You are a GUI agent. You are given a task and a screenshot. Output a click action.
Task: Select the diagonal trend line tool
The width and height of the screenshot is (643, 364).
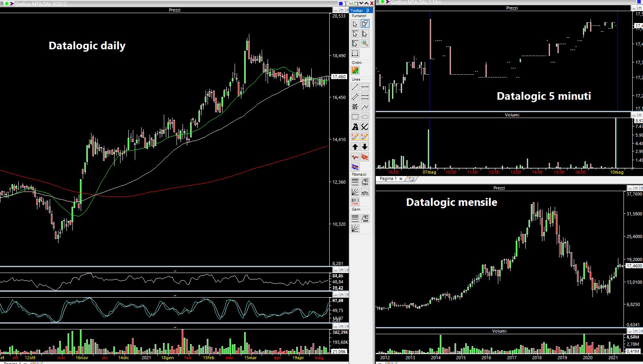tap(355, 87)
